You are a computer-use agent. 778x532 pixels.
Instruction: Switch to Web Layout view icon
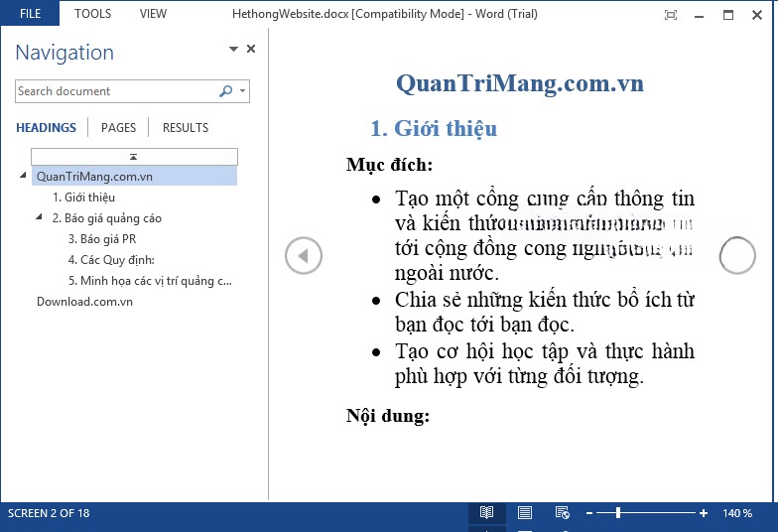(562, 512)
